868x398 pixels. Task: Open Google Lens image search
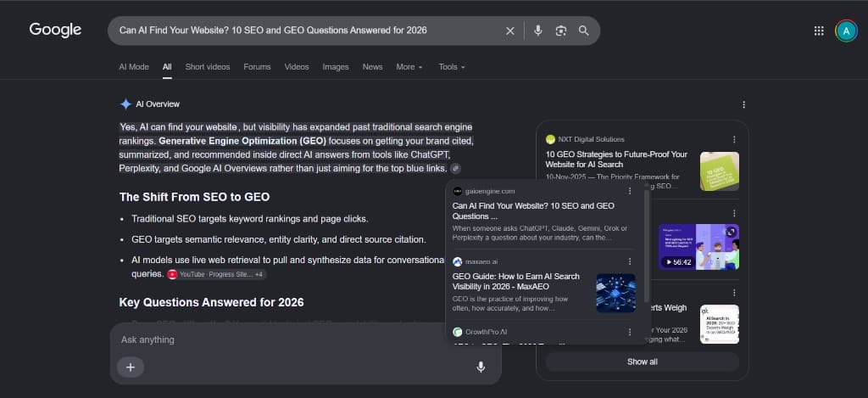561,31
